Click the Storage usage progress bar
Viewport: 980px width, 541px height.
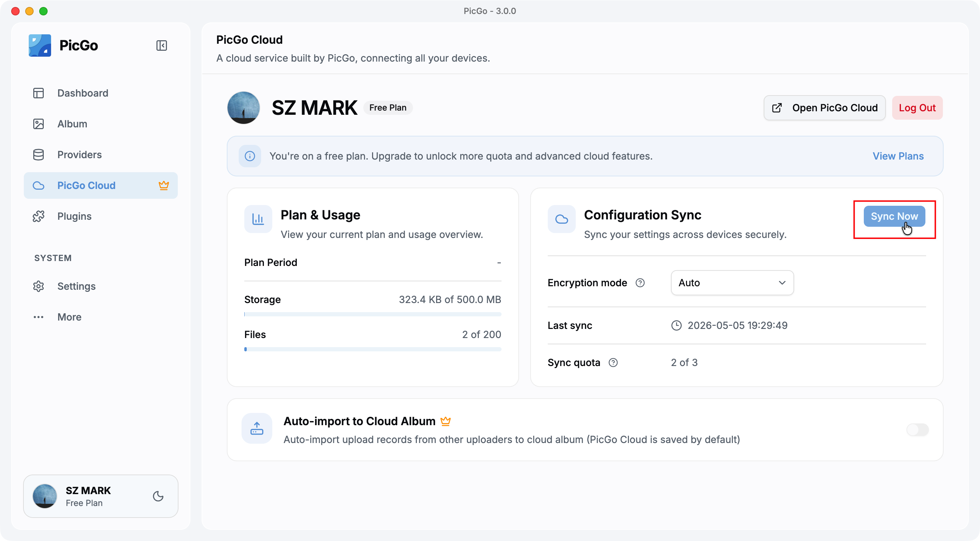pyautogui.click(x=372, y=314)
